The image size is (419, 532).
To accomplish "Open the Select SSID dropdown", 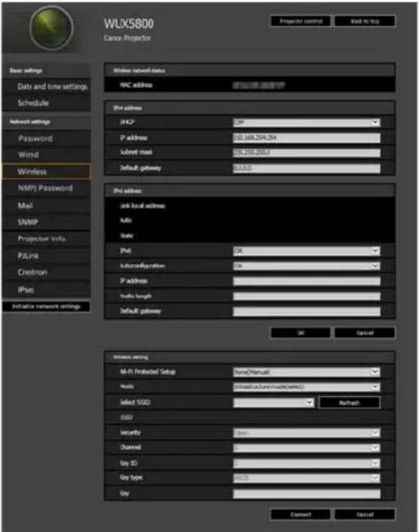I will (274, 402).
